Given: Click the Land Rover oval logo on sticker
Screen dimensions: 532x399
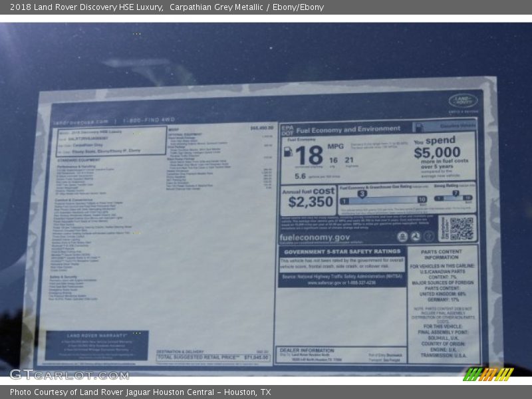Looking at the screenshot, I should click(463, 101).
